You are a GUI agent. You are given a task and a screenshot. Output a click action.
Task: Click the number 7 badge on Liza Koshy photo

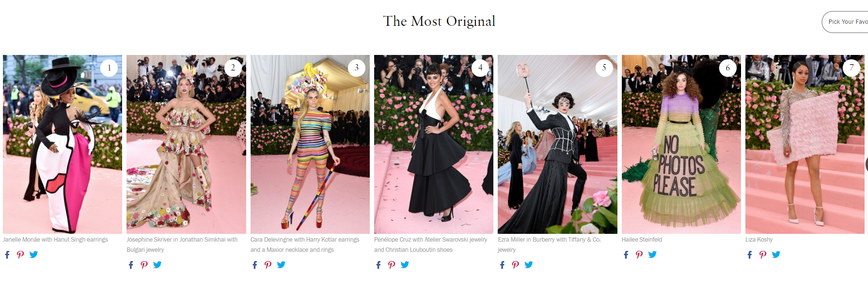(x=851, y=68)
